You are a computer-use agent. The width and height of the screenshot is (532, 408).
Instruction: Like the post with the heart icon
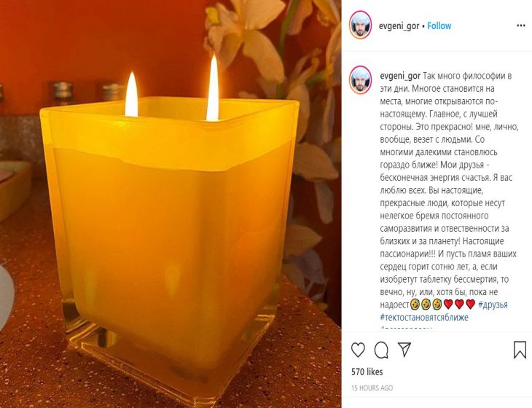[358, 350]
